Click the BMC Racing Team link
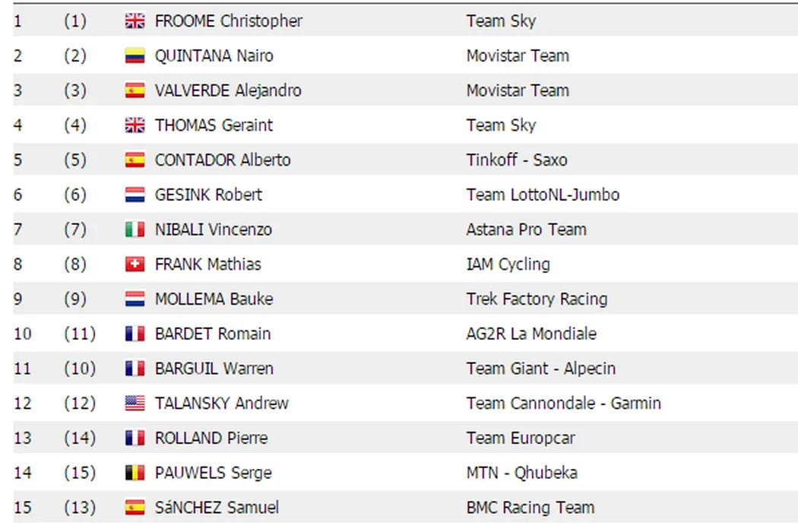The image size is (798, 532). 530,508
